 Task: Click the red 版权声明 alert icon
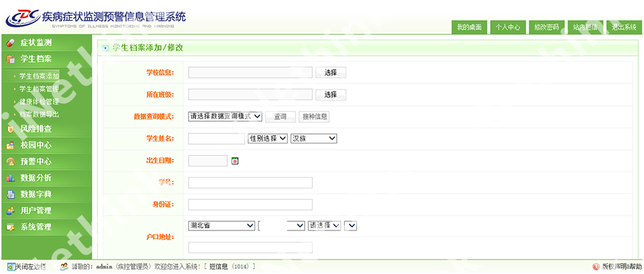pos(596,267)
